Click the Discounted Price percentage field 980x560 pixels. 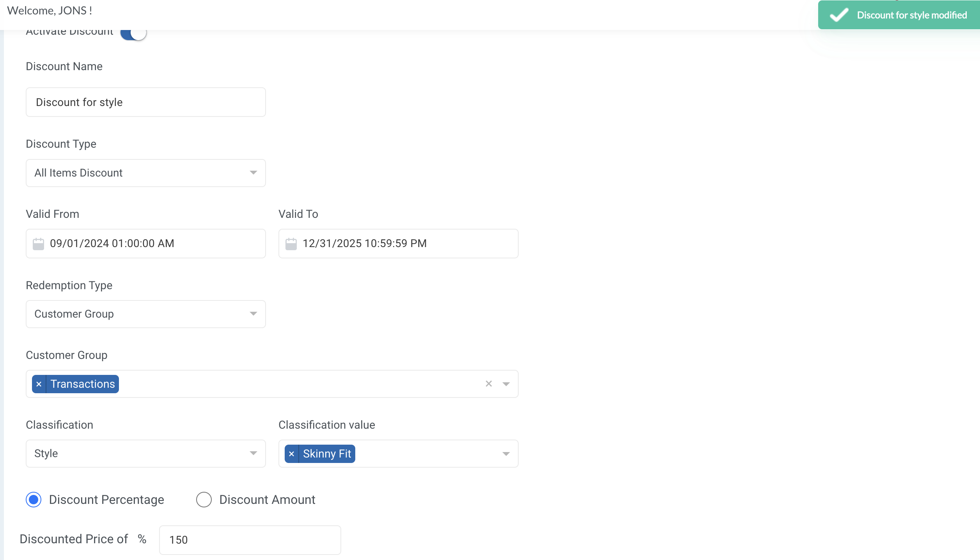(250, 540)
